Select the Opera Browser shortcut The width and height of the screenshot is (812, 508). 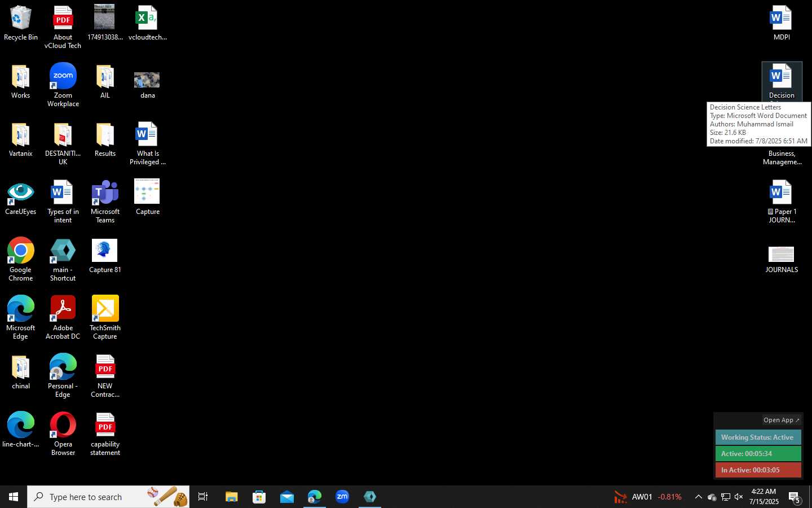click(63, 434)
